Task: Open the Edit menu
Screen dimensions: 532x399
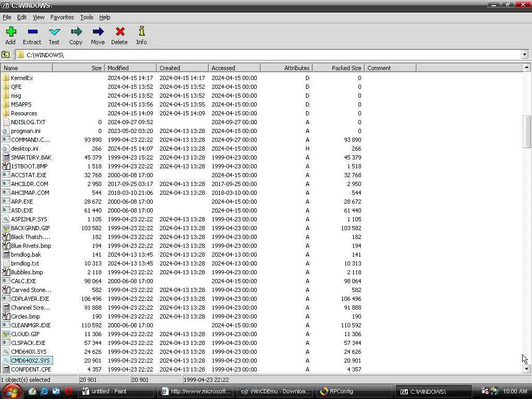Action: click(22, 17)
